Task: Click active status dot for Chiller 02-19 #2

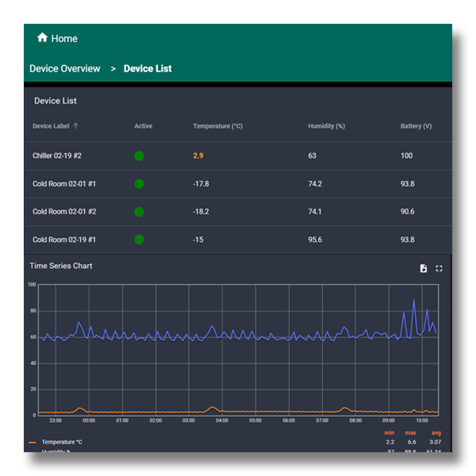Action: coord(139,156)
